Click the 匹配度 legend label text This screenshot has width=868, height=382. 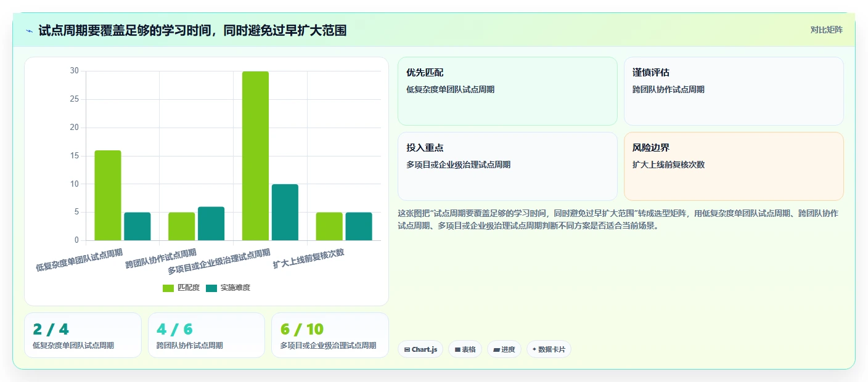(x=189, y=288)
